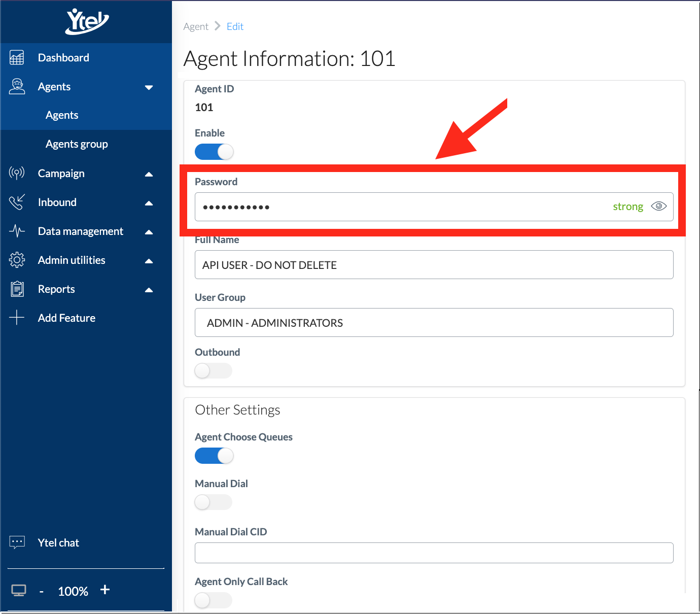Image resolution: width=700 pixels, height=614 pixels.
Task: Click the Other Settings heading
Action: 237,410
